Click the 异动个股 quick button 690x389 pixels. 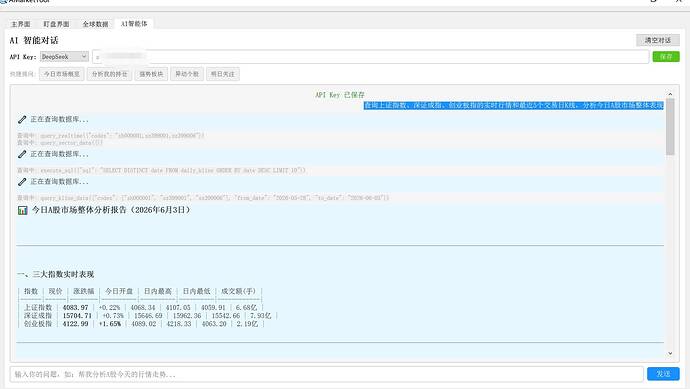187,74
